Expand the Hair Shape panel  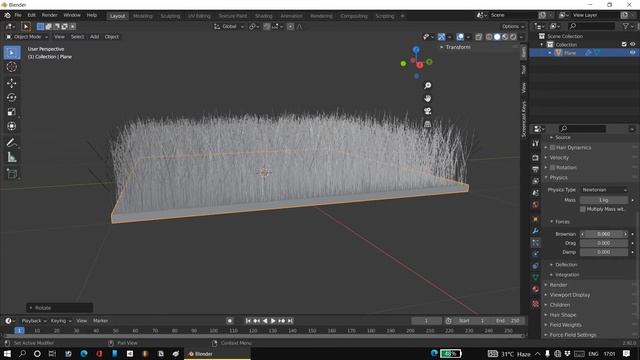pyautogui.click(x=562, y=315)
